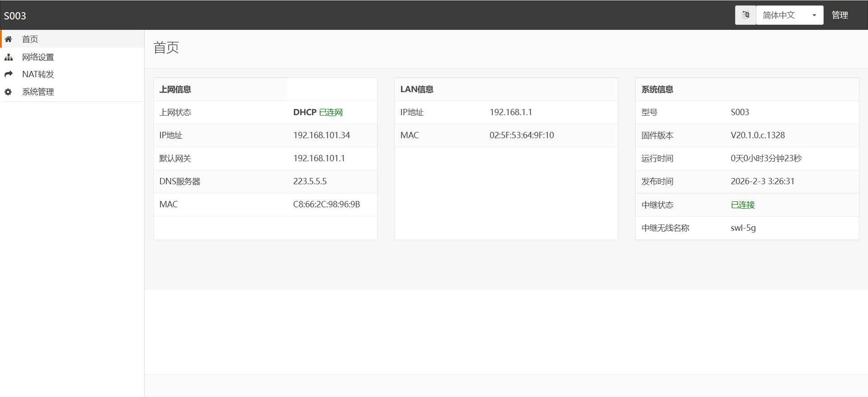Click the S003 brand title

click(15, 16)
